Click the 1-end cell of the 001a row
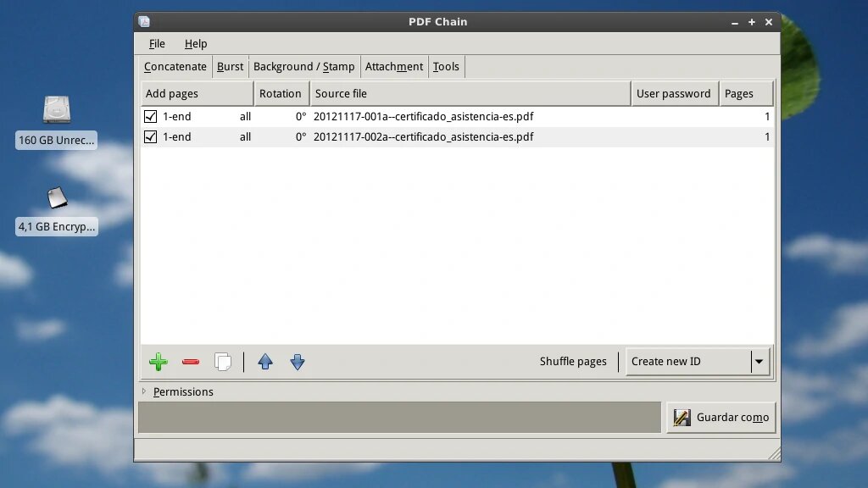 click(176, 117)
